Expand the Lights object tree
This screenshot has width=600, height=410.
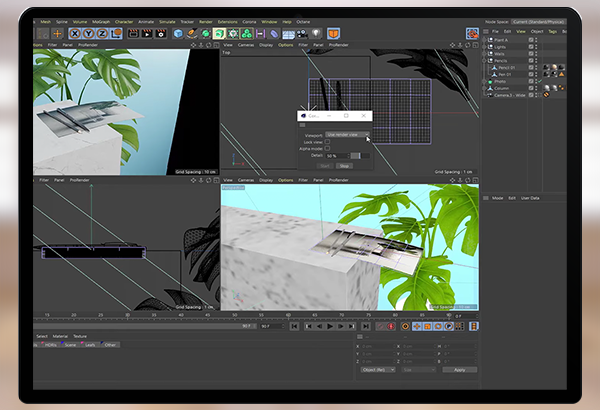click(485, 47)
